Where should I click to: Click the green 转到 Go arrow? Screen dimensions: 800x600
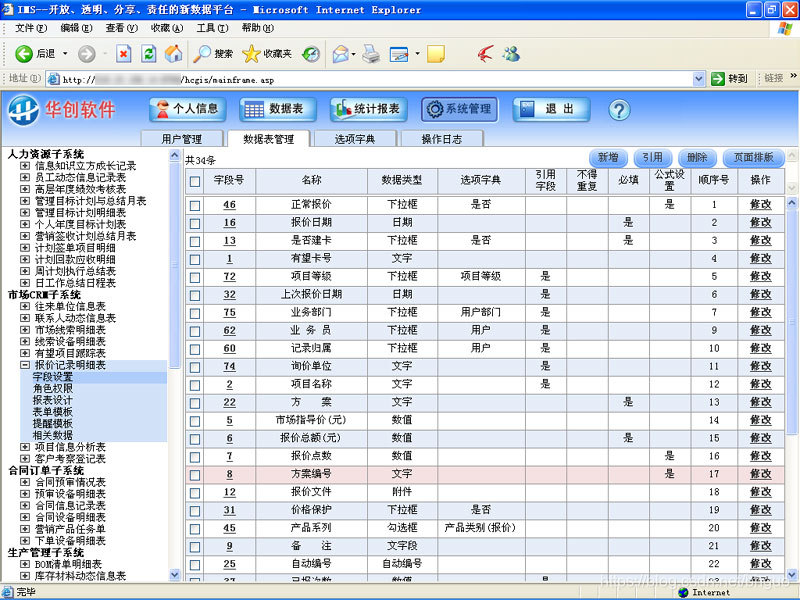pyautogui.click(x=718, y=79)
